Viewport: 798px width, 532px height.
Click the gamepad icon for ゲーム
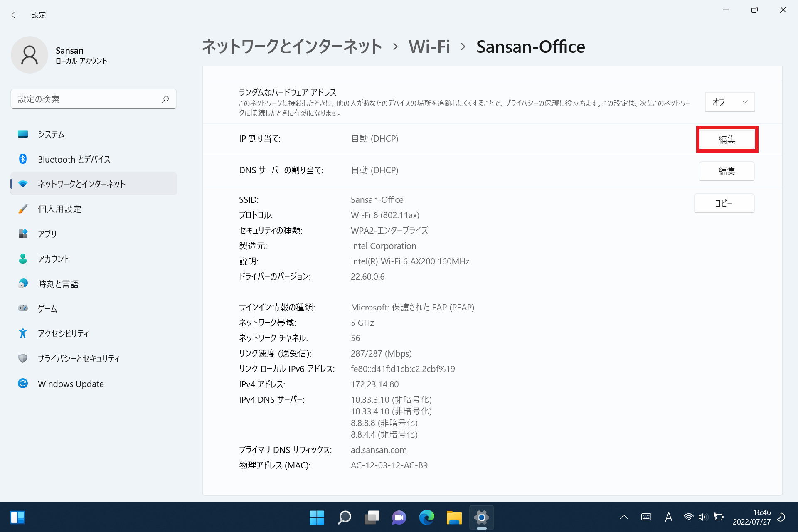[x=23, y=308]
